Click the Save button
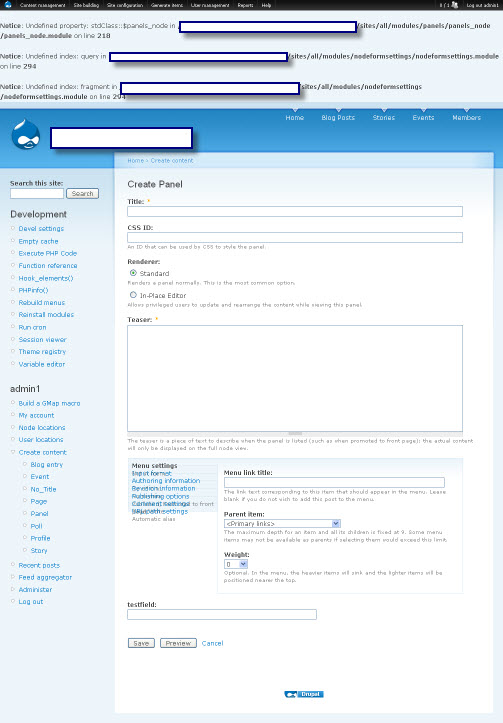Image resolution: width=503 pixels, height=723 pixels. tap(141, 643)
